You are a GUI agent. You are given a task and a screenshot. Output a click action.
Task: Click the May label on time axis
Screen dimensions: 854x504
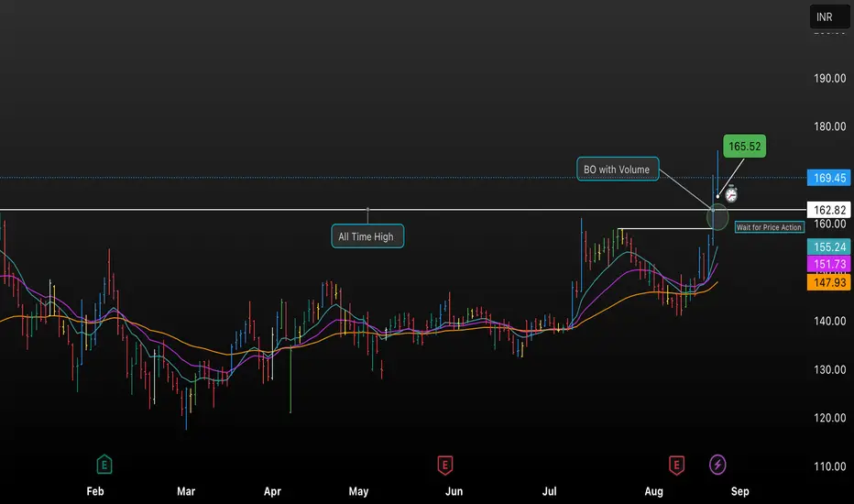pyautogui.click(x=358, y=491)
